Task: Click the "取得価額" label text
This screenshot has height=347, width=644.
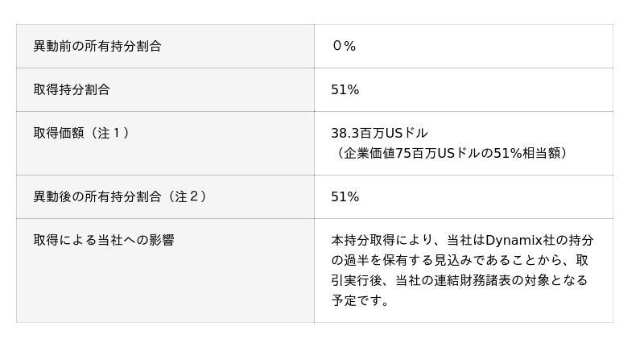Action: coord(59,133)
